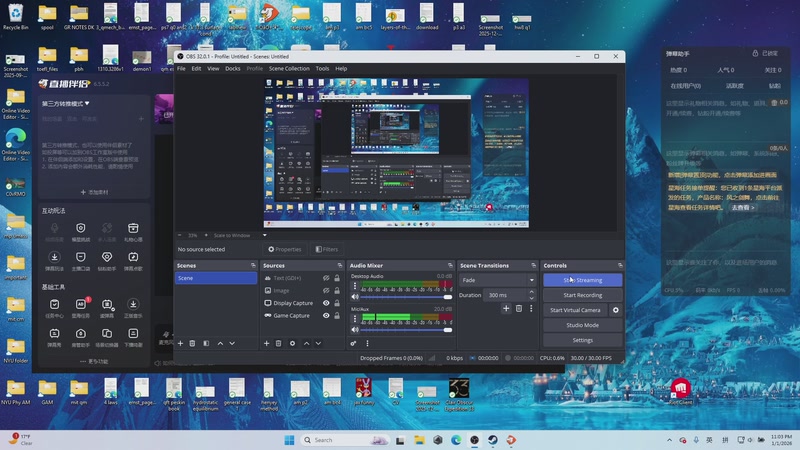Image resolution: width=800 pixels, height=450 pixels.
Task: Open the Edit menu in OBS
Action: [x=196, y=68]
